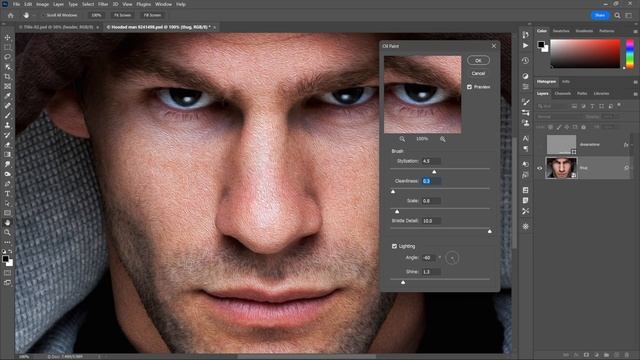The width and height of the screenshot is (640, 360).
Task: Select the Horizontal Type tool
Action: coord(7,193)
